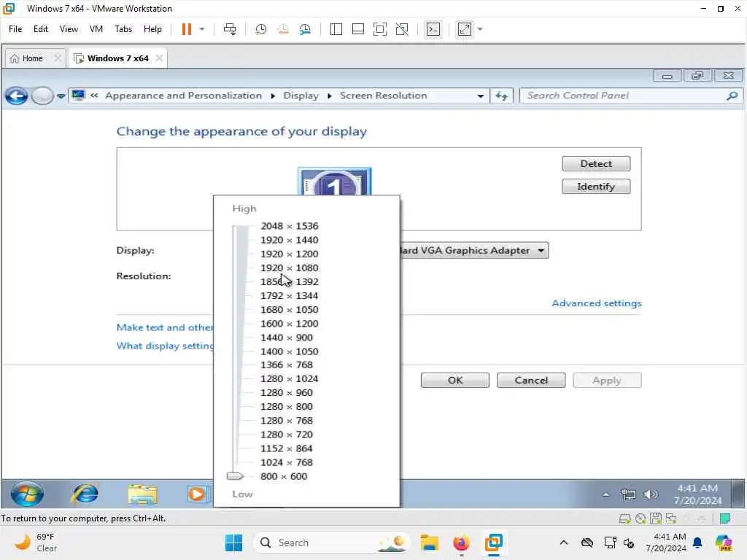Go back in Control Panel

(x=16, y=96)
